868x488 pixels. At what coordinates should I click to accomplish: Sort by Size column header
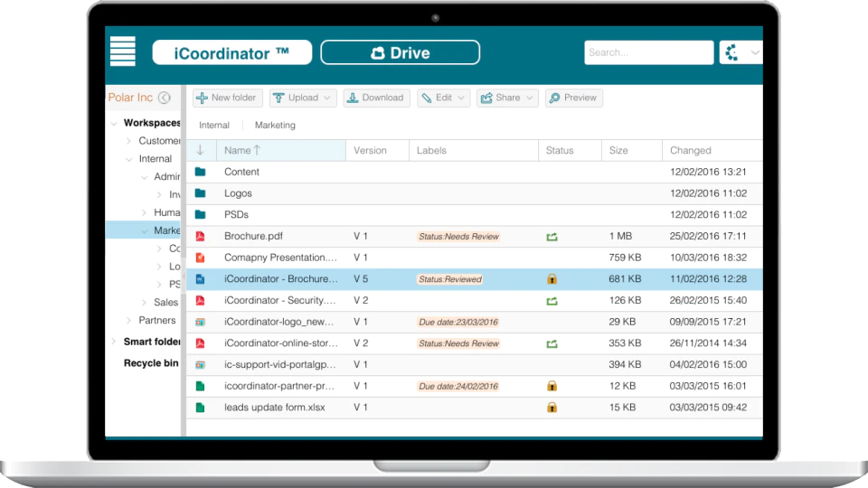pos(632,151)
